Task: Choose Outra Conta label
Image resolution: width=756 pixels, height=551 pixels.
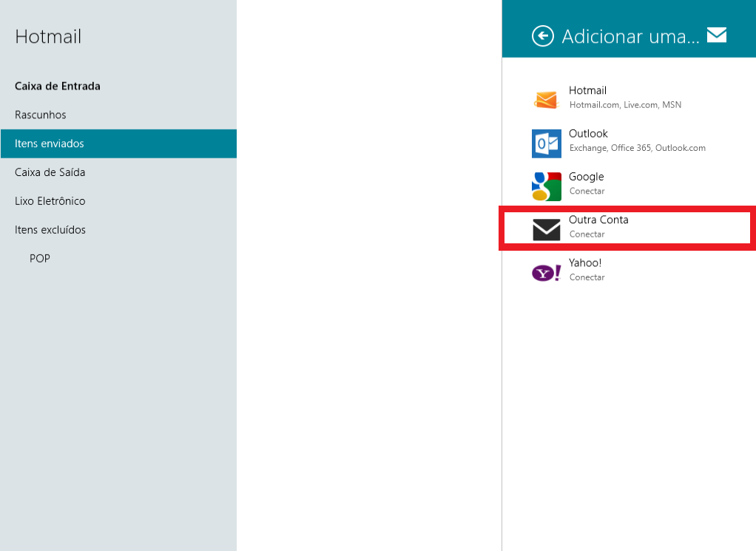Action: click(x=598, y=220)
